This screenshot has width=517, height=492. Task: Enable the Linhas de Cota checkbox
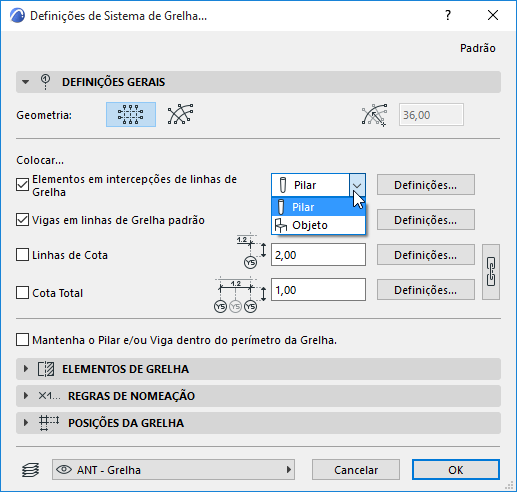(22, 255)
